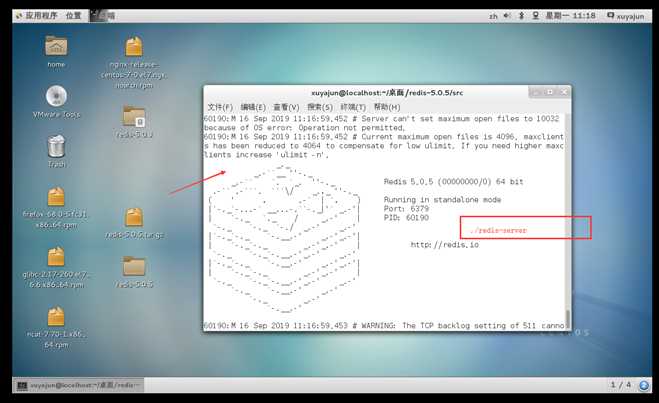
Task: Select the glibc rpm package icon
Action: coord(56,257)
